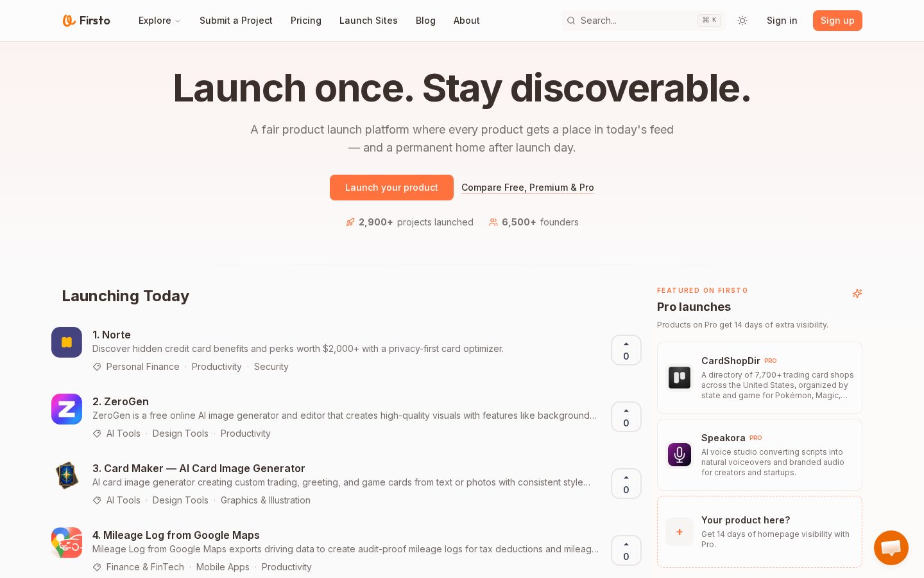Click the Speakora microphone icon

point(680,455)
